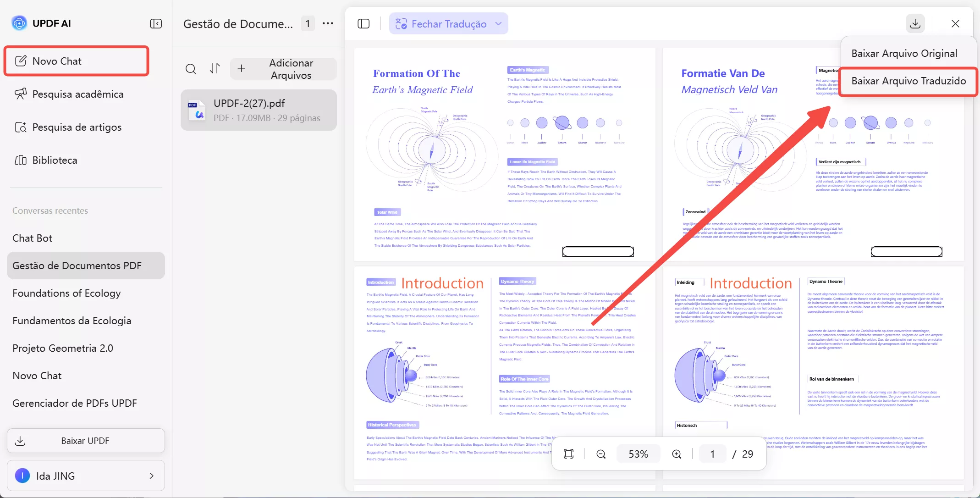Click the sort files arrows icon
980x498 pixels.
pyautogui.click(x=215, y=69)
